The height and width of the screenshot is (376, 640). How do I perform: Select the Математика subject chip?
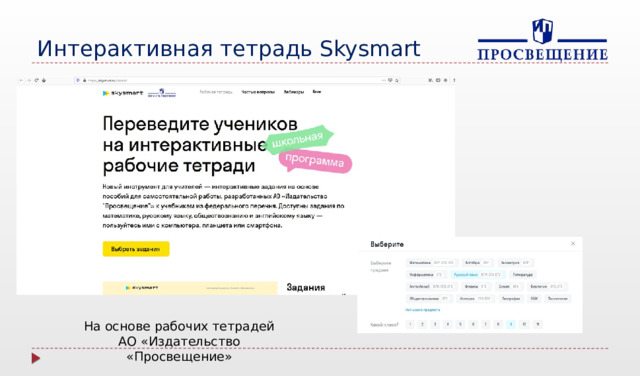point(432,263)
